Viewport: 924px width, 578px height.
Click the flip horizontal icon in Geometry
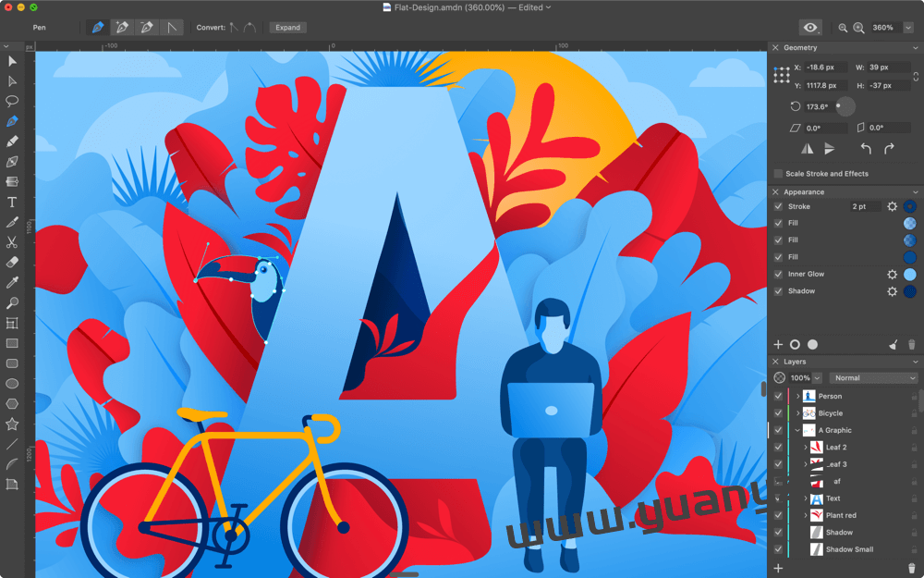click(x=808, y=148)
